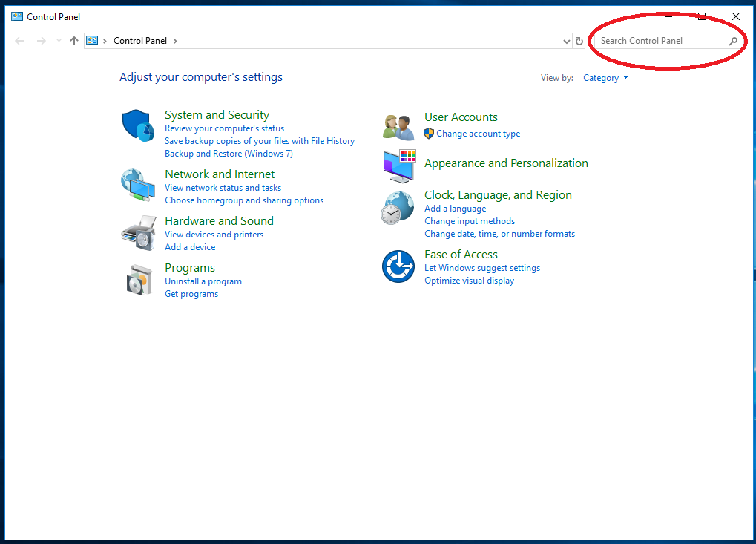Open the Hardware and Sound printer icon
Image resolution: width=756 pixels, height=544 pixels.
(x=139, y=233)
